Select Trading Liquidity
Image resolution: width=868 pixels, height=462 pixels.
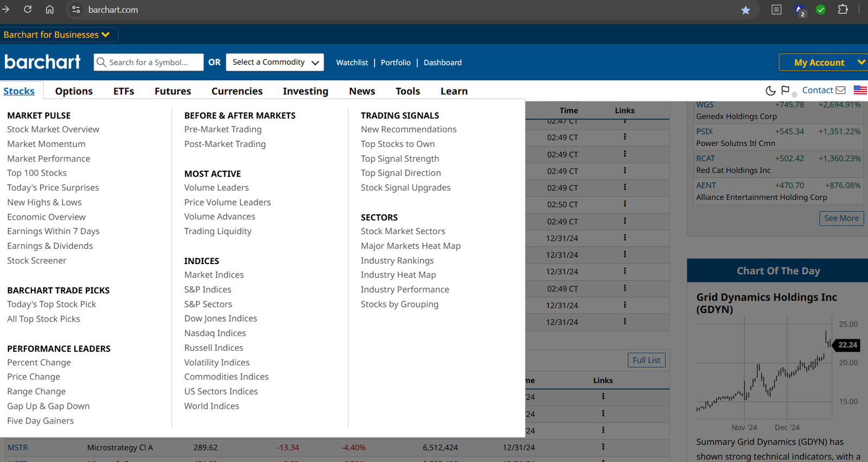click(x=218, y=231)
